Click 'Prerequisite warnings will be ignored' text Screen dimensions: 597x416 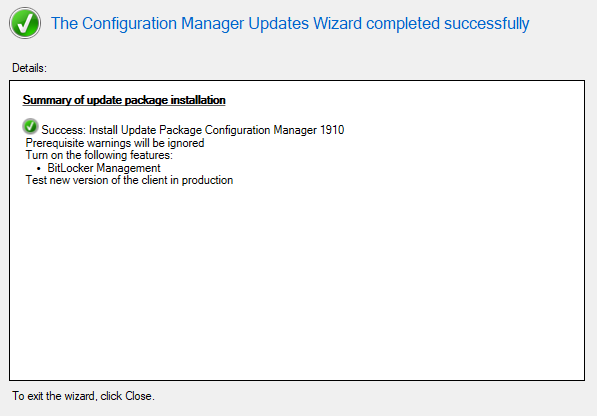pos(115,143)
